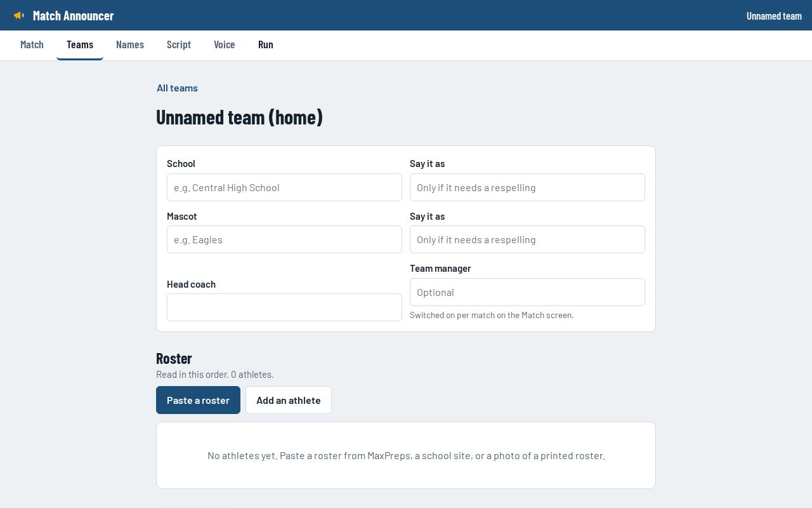Click the Paste a roster button
This screenshot has width=812, height=508.
198,400
